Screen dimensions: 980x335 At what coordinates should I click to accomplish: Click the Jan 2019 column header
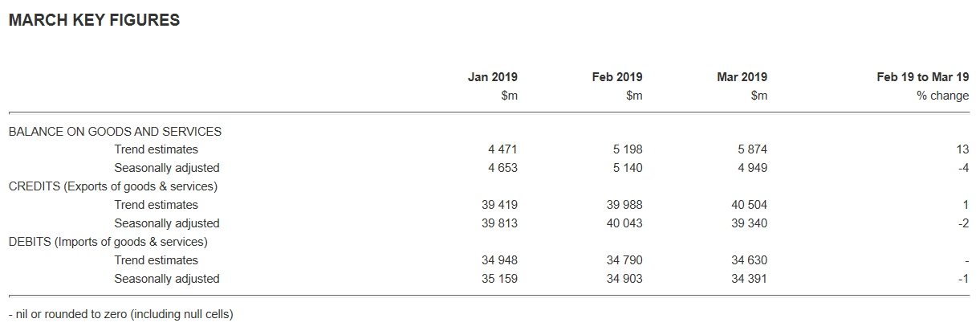click(492, 77)
